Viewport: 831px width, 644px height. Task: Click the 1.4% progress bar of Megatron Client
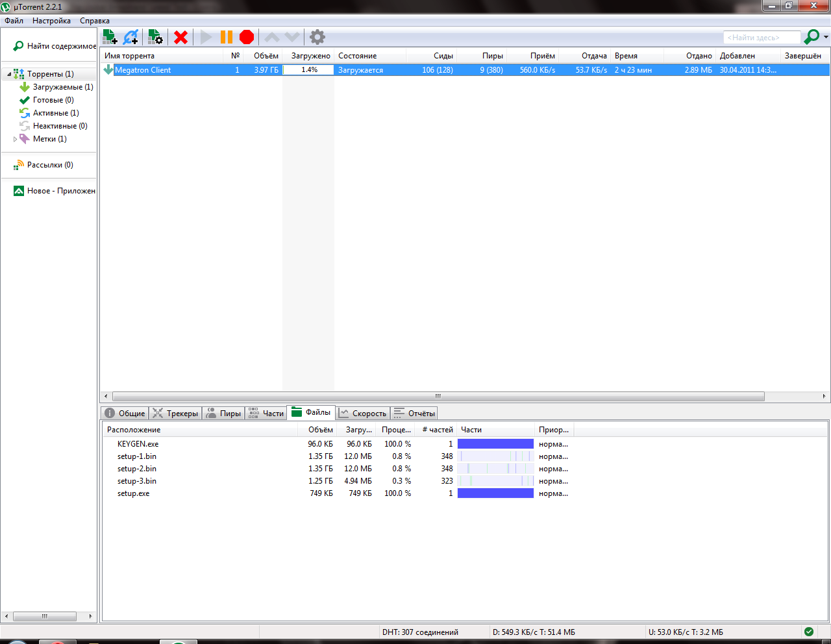click(308, 69)
